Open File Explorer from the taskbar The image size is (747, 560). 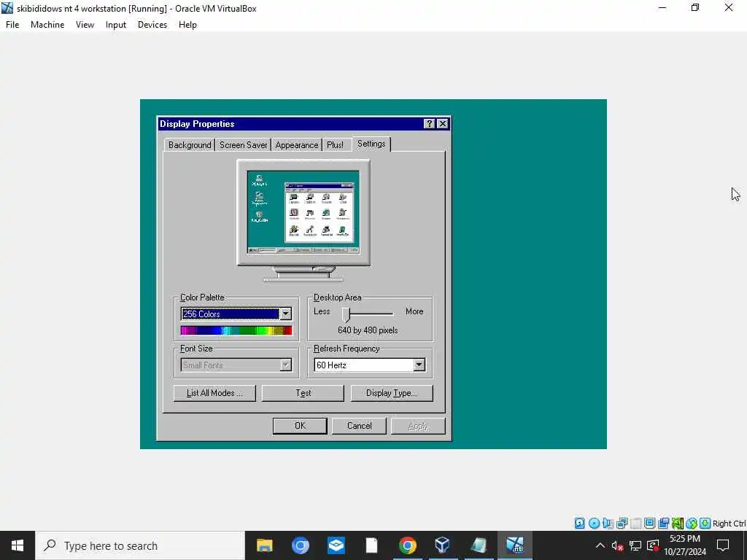pos(264,545)
